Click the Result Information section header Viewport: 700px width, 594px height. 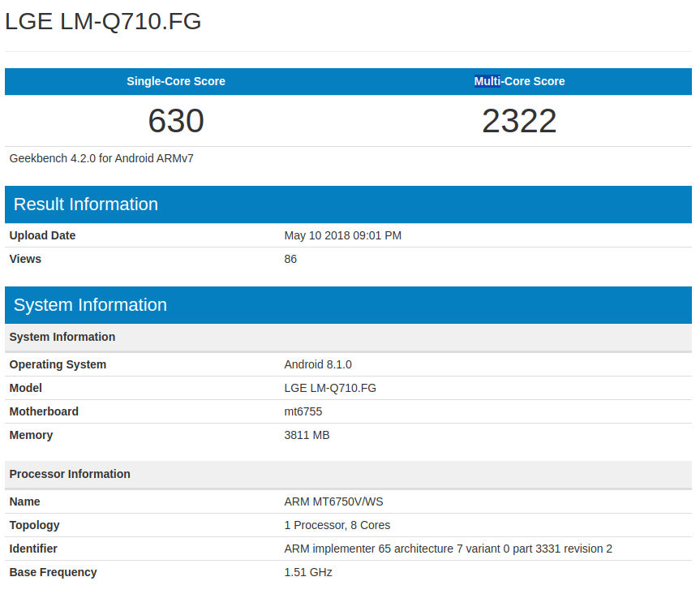(x=348, y=204)
